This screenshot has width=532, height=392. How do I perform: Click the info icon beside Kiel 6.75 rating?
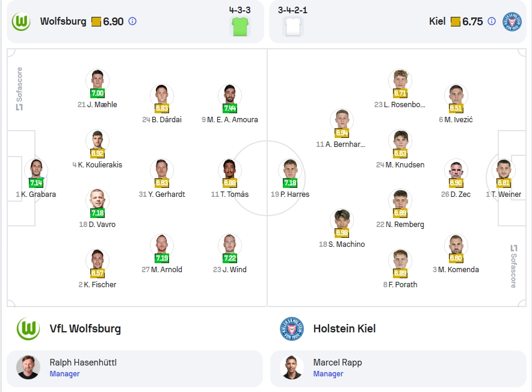pyautogui.click(x=491, y=22)
